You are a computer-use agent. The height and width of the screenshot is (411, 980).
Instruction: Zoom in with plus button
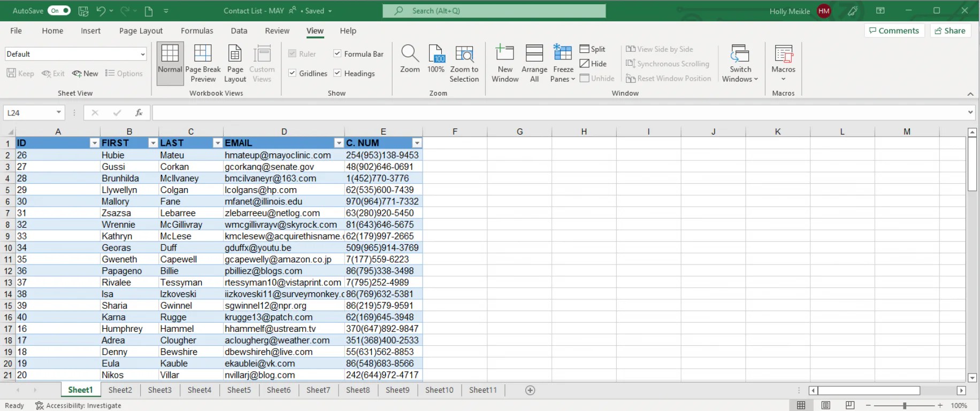[x=940, y=406]
